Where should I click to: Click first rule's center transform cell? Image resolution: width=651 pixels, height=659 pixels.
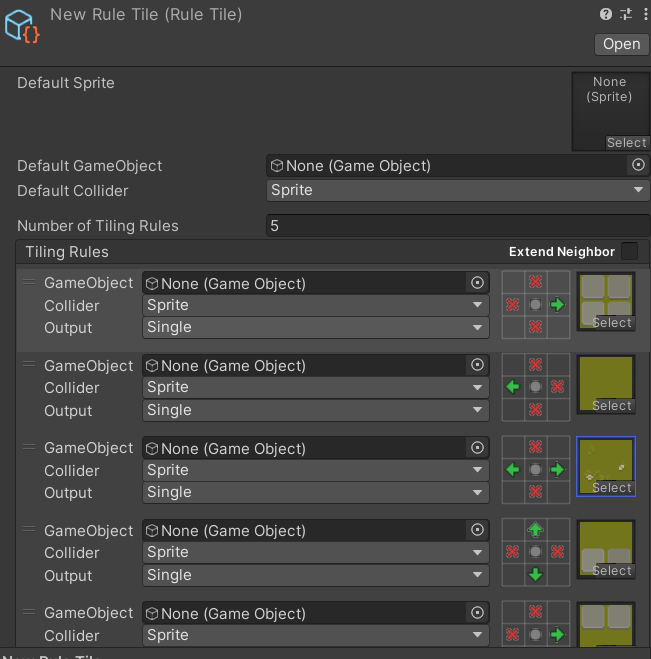[x=535, y=304]
